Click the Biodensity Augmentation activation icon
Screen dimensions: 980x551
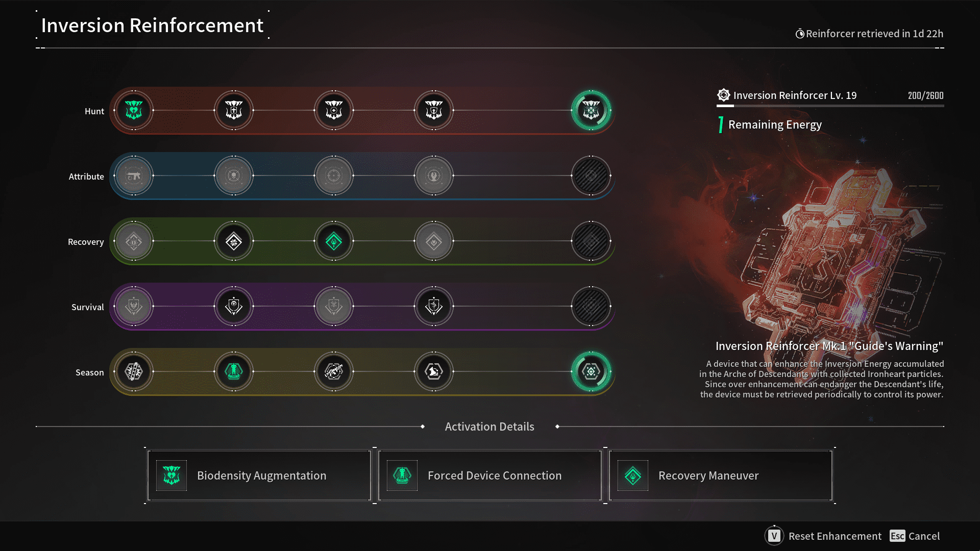point(170,475)
